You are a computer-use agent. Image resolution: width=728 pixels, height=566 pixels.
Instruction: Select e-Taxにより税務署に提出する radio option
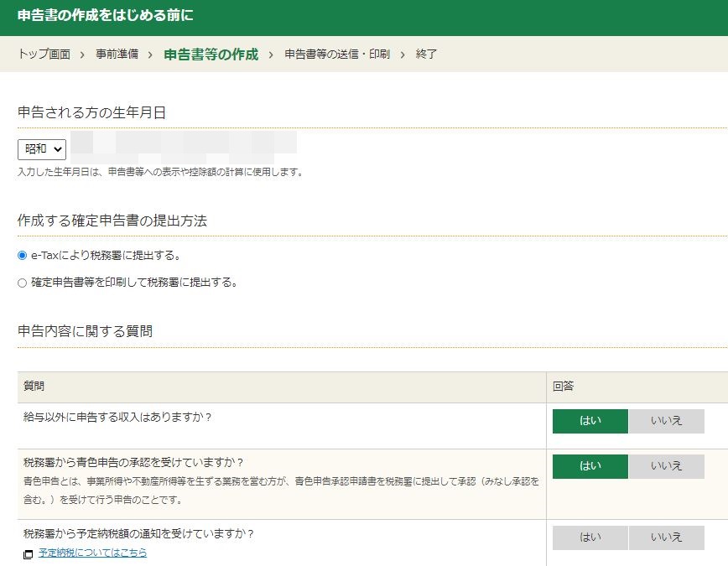tap(22, 256)
